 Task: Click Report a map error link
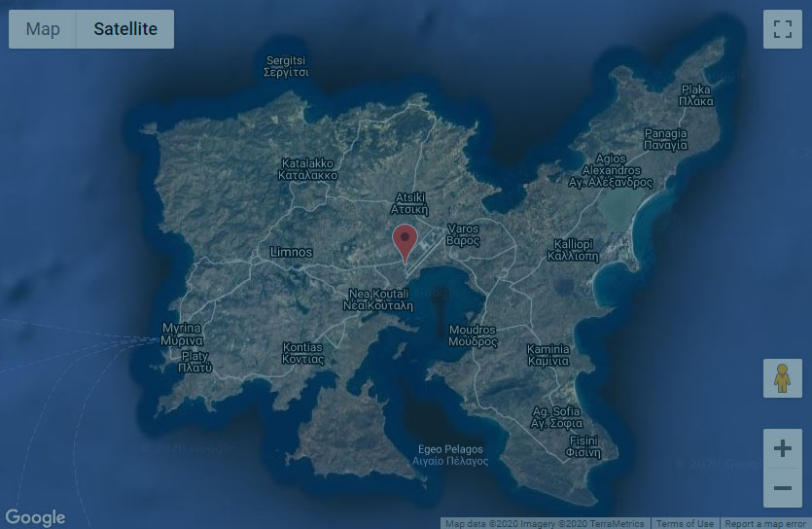(765, 523)
